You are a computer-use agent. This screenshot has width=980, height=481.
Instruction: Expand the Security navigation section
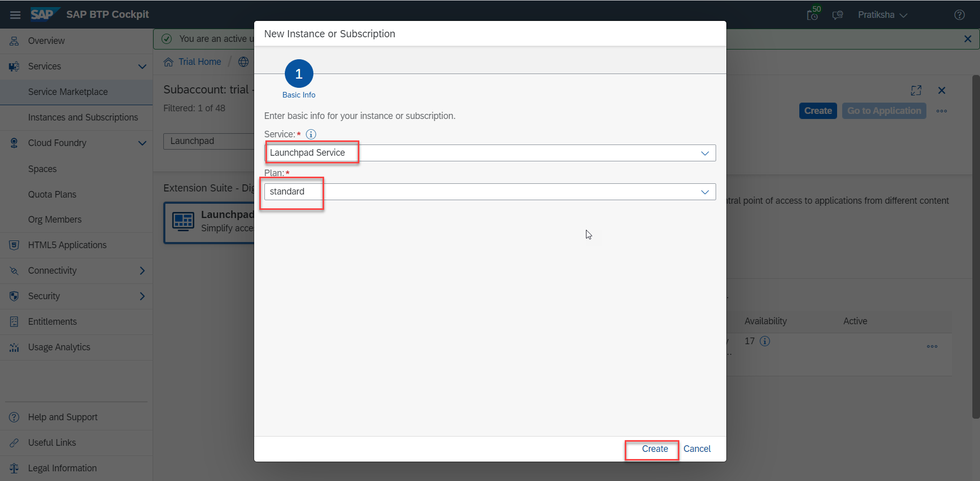(142, 296)
